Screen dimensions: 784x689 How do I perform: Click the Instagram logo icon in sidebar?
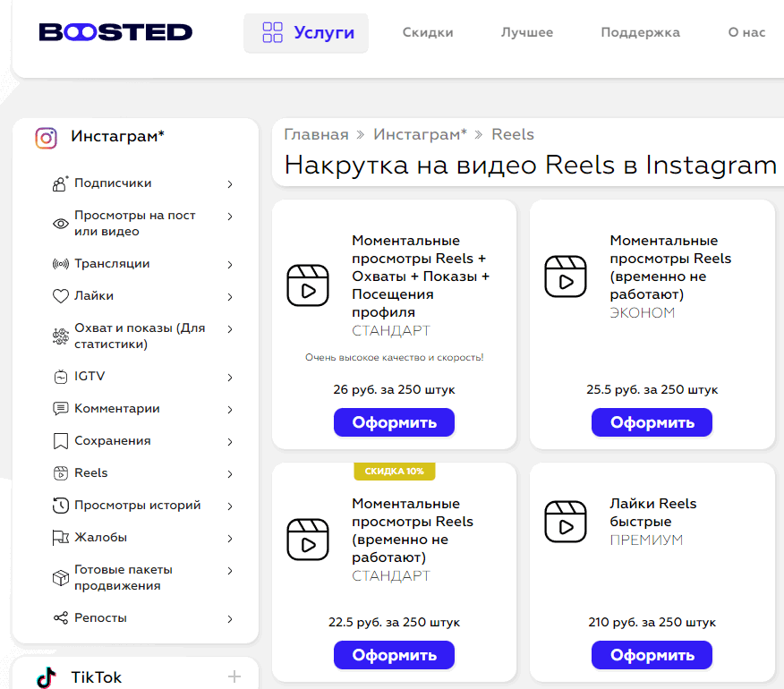tap(46, 138)
